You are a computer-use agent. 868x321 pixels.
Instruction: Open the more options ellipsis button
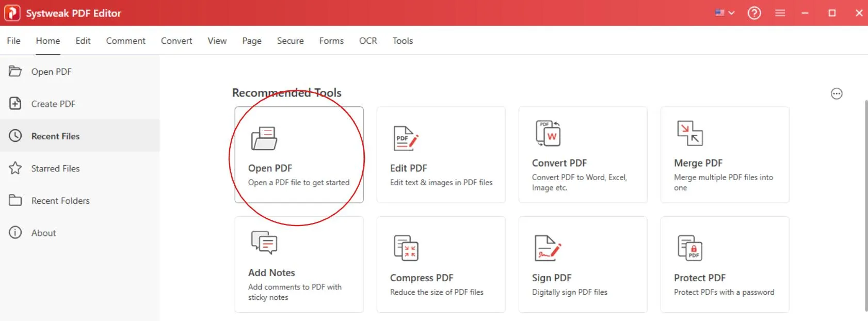click(x=836, y=93)
